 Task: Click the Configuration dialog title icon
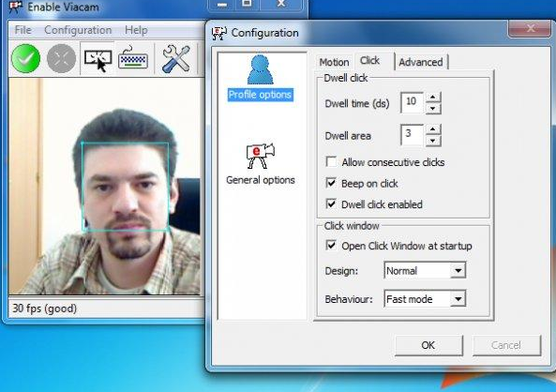[x=219, y=33]
